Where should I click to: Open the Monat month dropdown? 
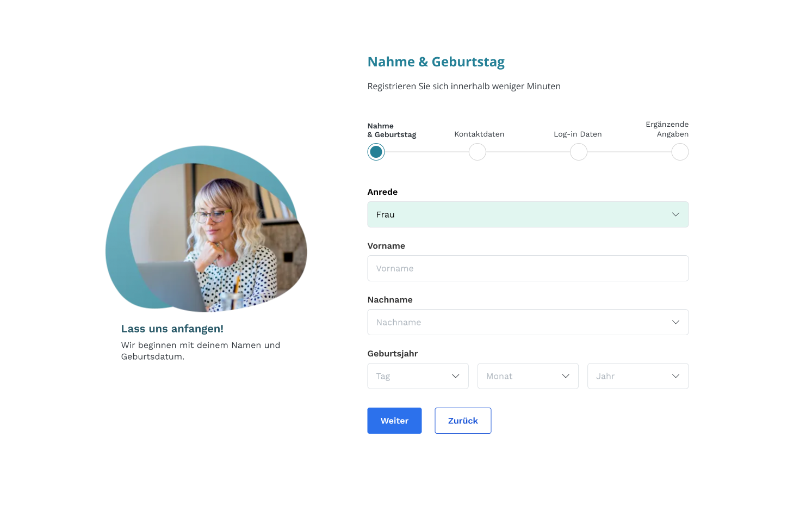[528, 376]
